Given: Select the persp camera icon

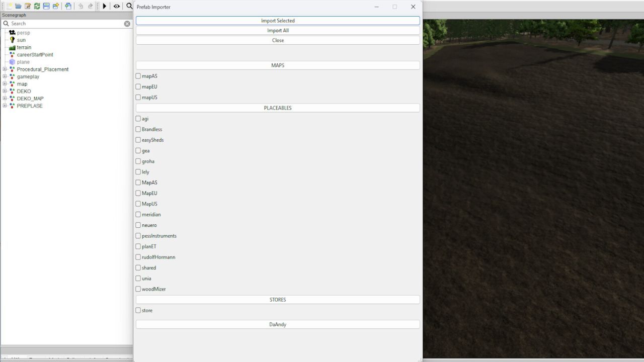Looking at the screenshot, I should click(12, 32).
